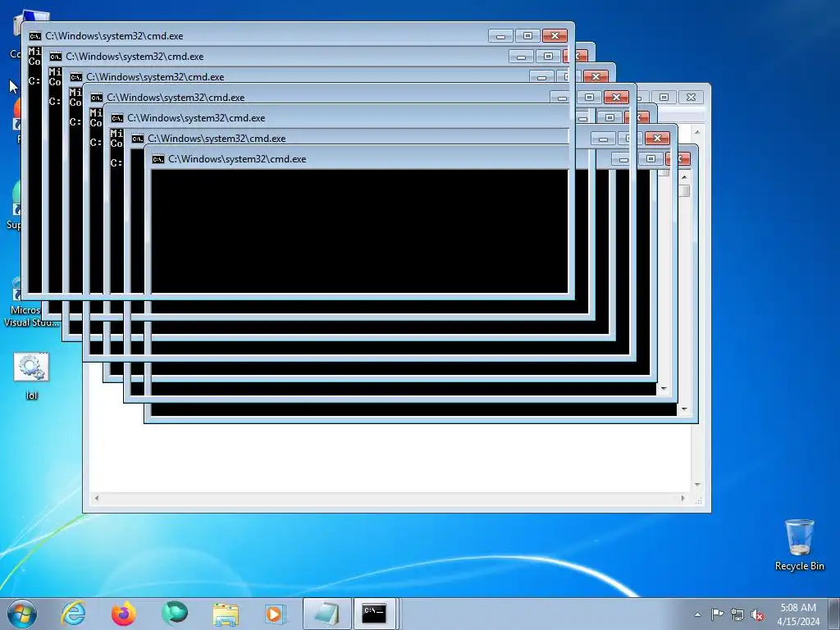Switch to Notepad via its taskbar button
The height and width of the screenshot is (630, 840).
tap(326, 614)
